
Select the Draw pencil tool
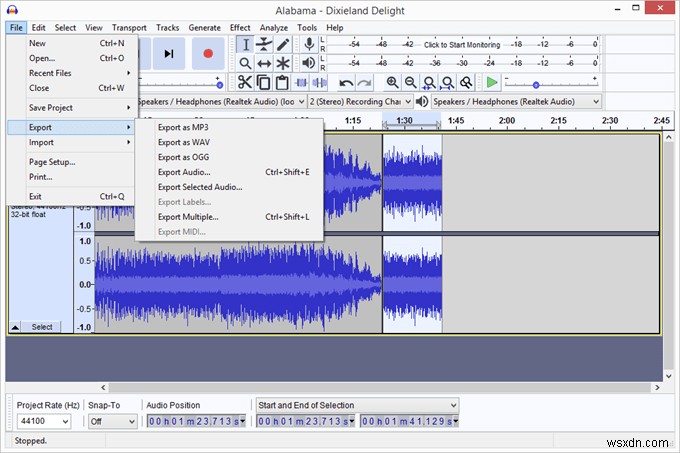tap(284, 45)
